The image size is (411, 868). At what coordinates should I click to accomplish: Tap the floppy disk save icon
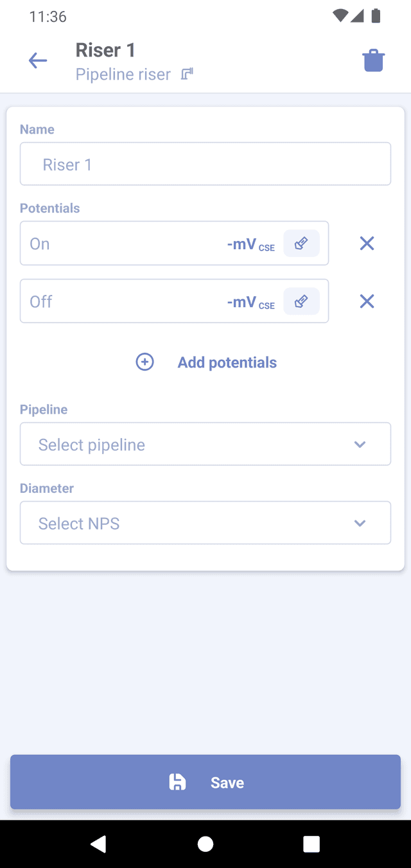pyautogui.click(x=177, y=782)
